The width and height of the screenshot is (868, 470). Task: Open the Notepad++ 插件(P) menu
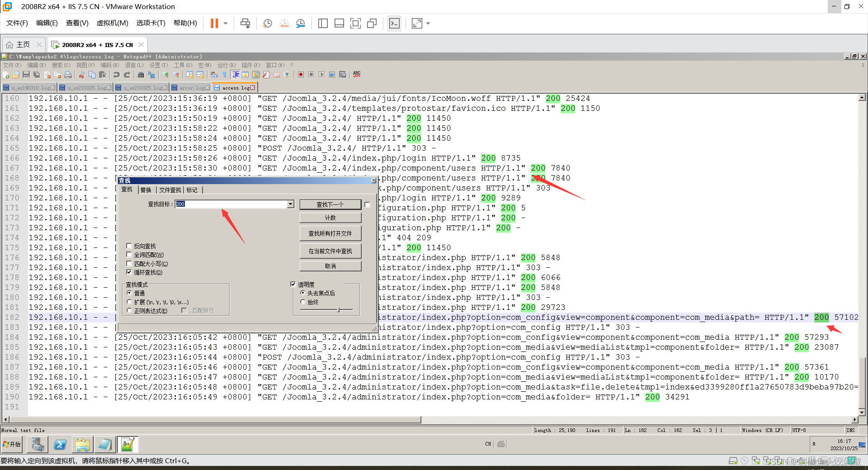pyautogui.click(x=251, y=65)
